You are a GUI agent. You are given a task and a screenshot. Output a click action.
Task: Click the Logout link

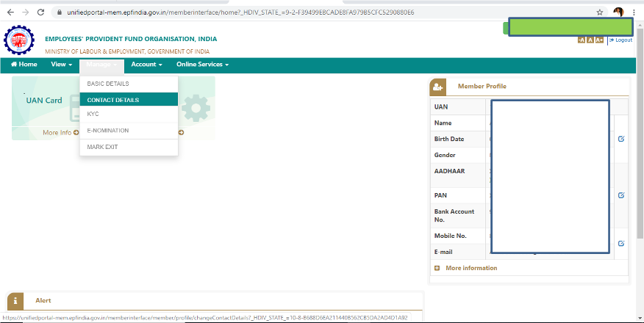click(x=623, y=40)
